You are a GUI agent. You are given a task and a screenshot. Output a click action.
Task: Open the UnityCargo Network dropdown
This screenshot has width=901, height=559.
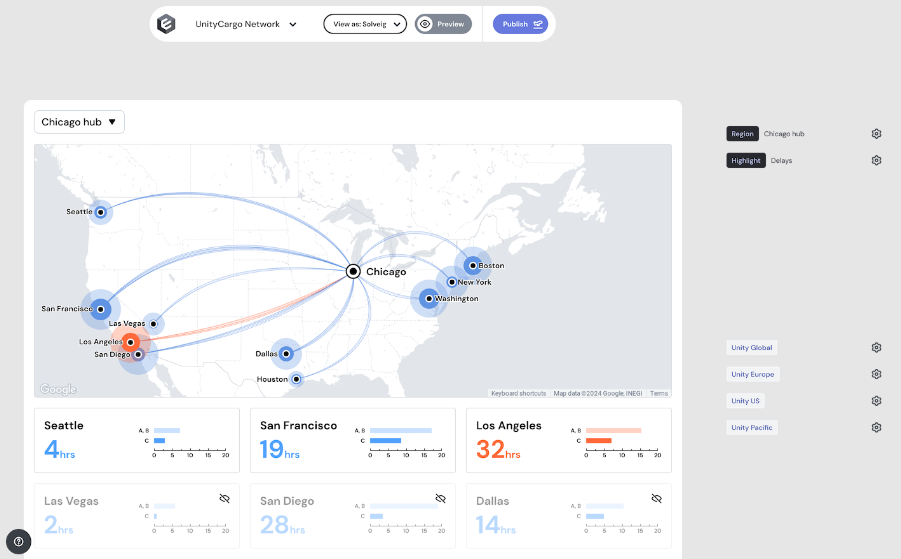tap(246, 24)
